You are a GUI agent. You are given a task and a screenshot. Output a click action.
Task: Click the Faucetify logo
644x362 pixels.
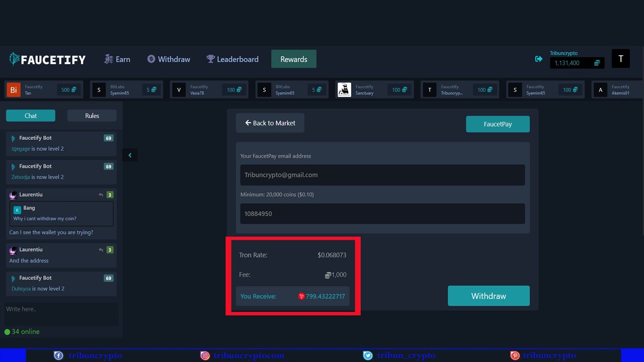tap(47, 59)
